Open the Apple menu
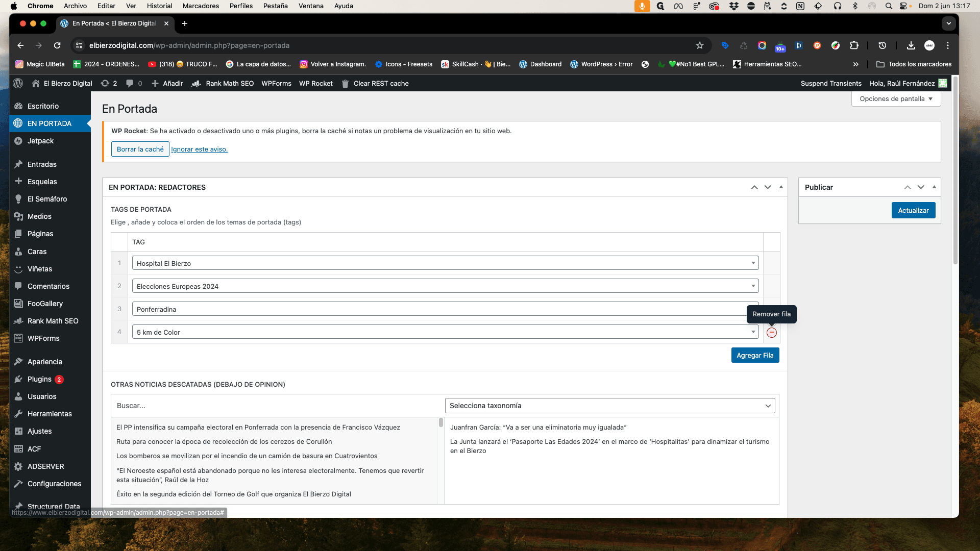The image size is (980, 551). click(14, 6)
